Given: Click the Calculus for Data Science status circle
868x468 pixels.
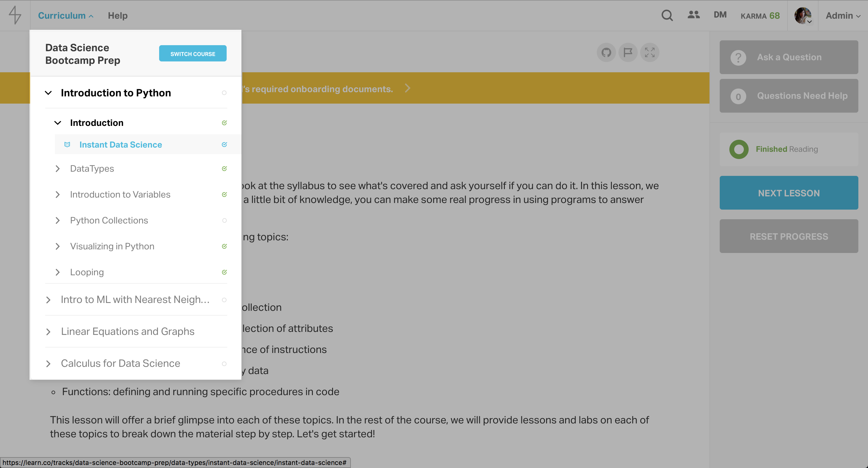Looking at the screenshot, I should click(224, 363).
